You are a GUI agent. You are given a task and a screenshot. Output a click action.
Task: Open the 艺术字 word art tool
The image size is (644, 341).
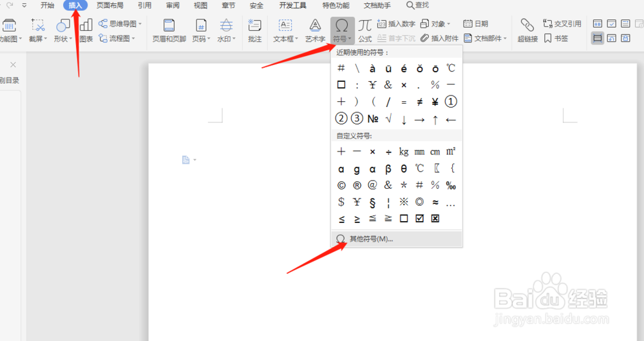coord(315,30)
